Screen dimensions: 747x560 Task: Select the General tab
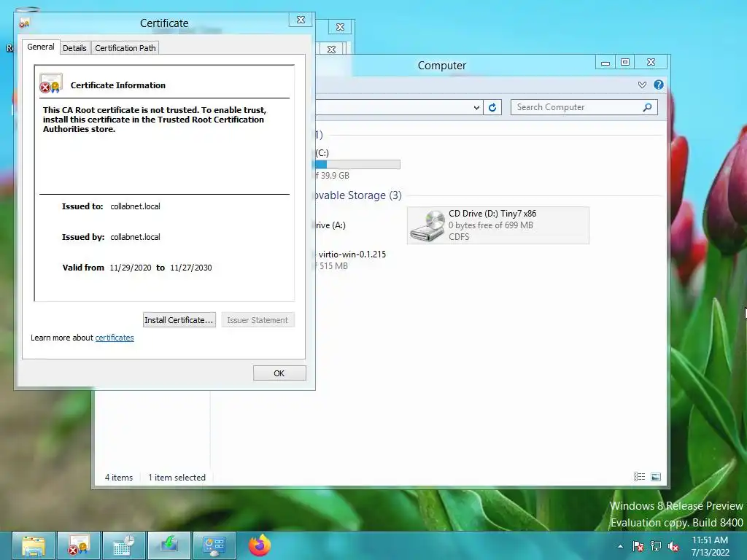[41, 47]
